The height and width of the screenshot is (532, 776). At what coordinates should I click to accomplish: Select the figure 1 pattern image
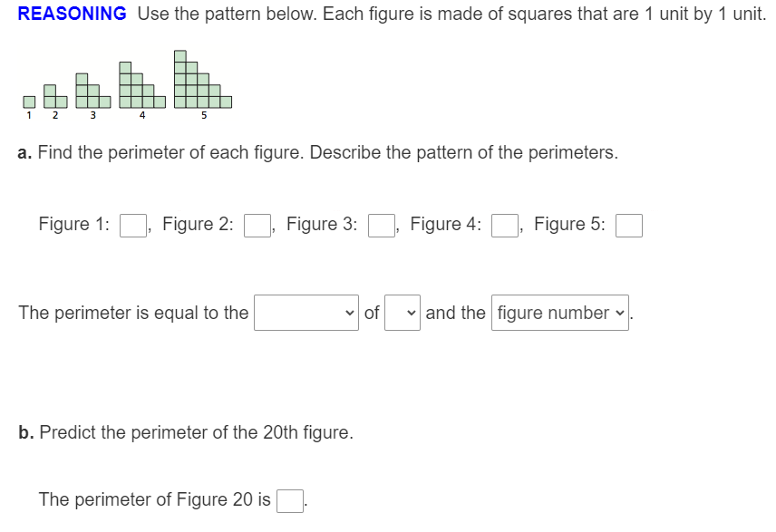(x=27, y=100)
